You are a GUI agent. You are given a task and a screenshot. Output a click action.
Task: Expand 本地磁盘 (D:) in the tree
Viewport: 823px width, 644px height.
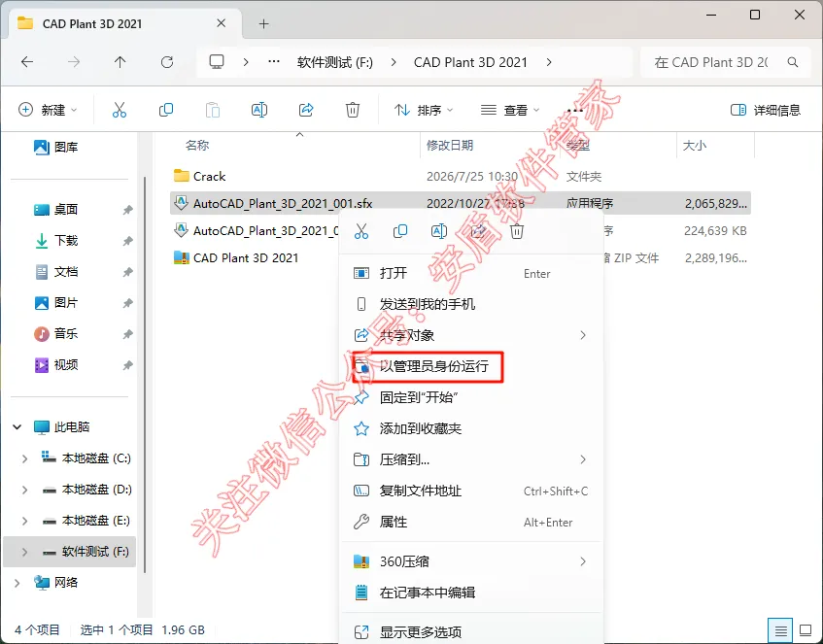tap(24, 490)
